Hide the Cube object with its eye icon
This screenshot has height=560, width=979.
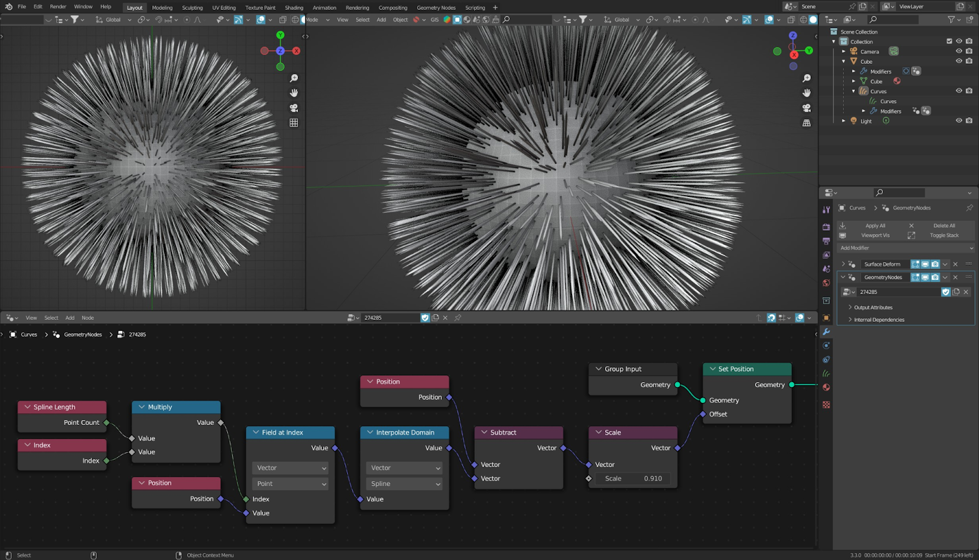click(959, 61)
